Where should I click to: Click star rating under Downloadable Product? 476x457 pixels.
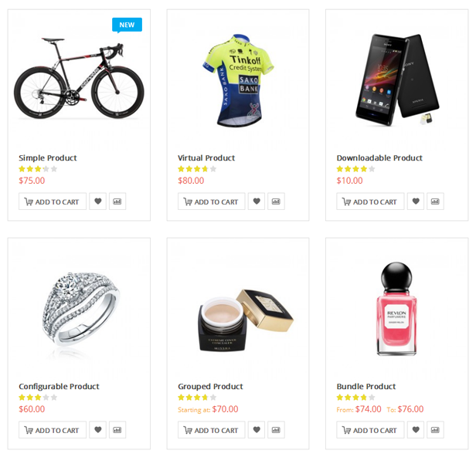355,169
